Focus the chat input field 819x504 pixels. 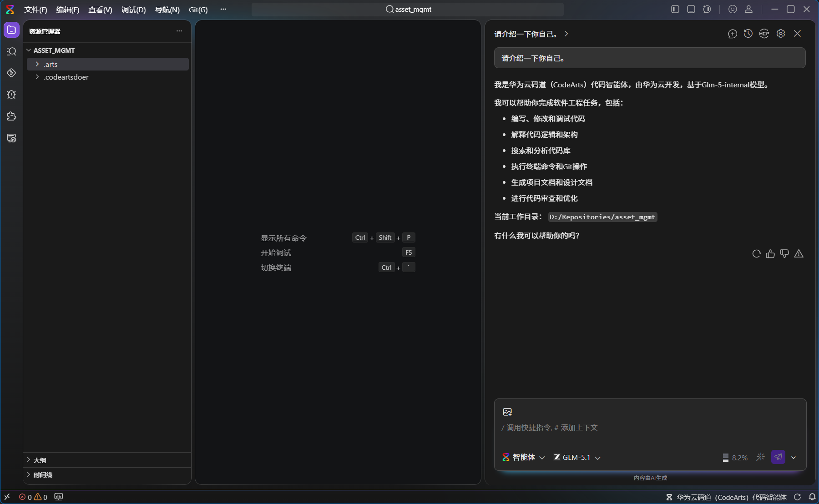tap(650, 428)
